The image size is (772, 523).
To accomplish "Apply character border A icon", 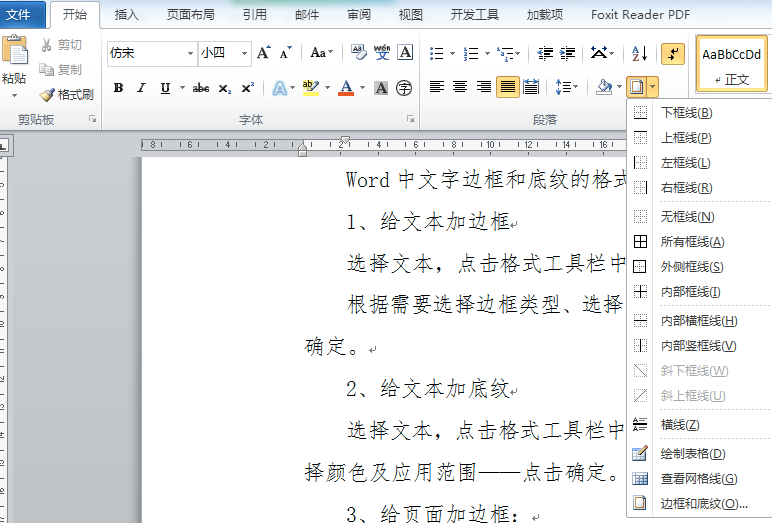I will pyautogui.click(x=405, y=52).
